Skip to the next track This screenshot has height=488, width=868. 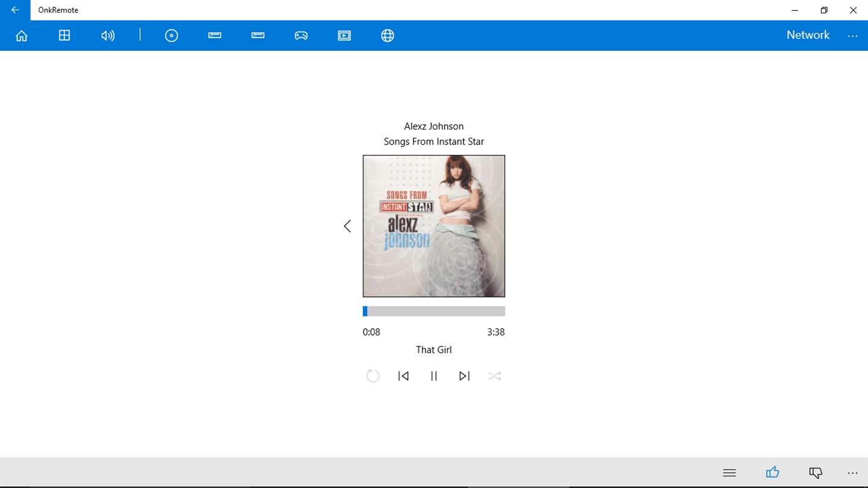click(464, 376)
